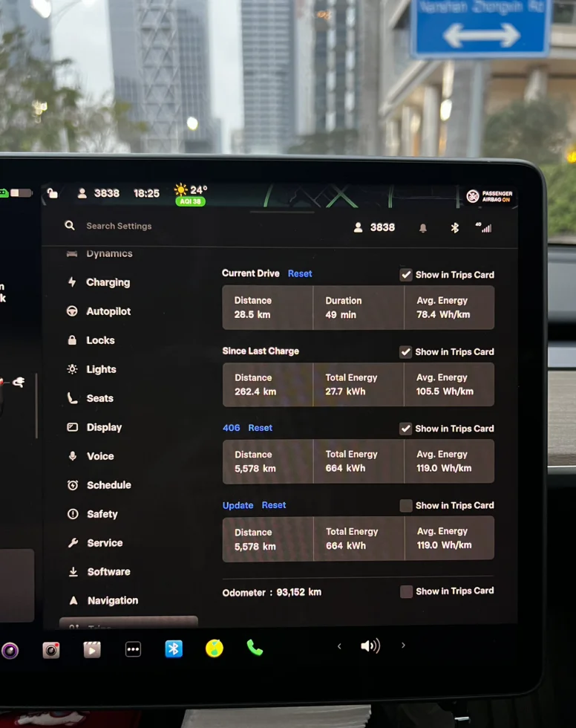Tap the lock icon in status bar
The image size is (576, 728).
coord(53,193)
